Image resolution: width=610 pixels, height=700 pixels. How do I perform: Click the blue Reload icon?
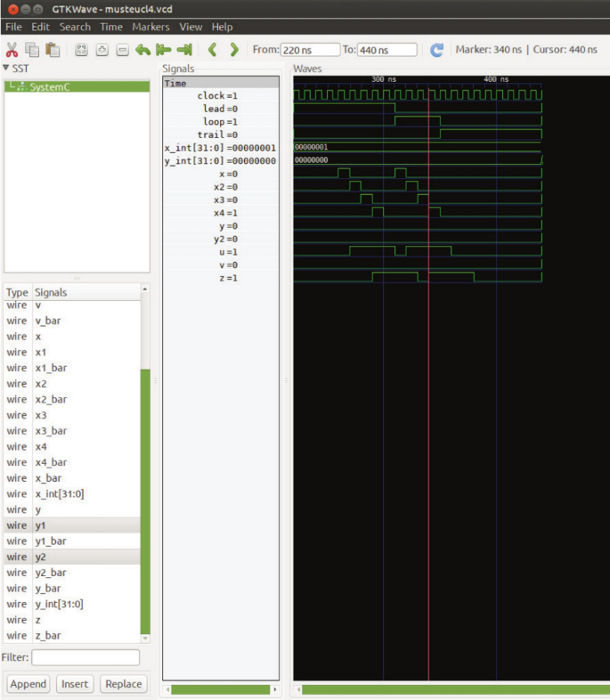[437, 50]
